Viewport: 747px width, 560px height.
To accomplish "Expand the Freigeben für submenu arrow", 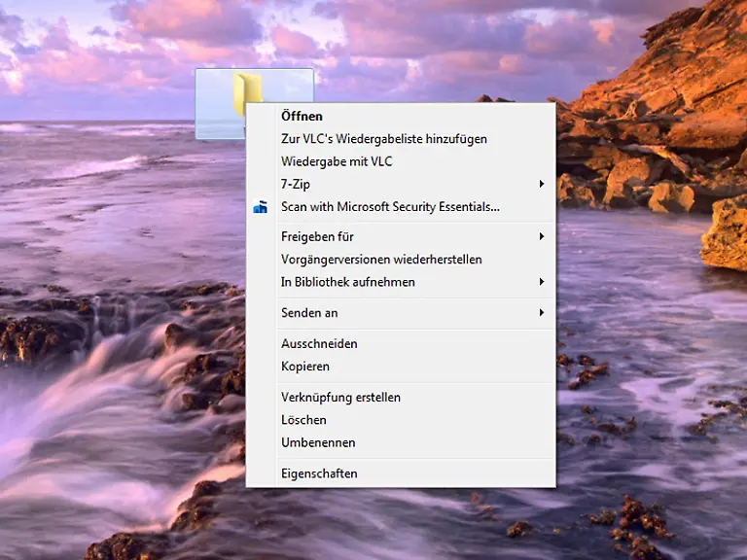I will click(541, 236).
